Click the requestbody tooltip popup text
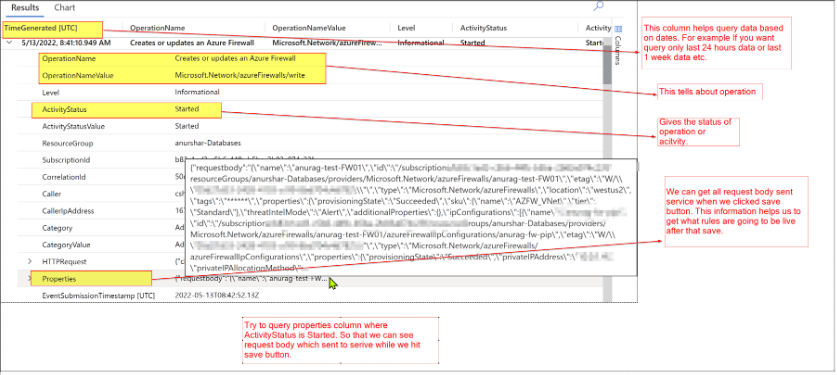This screenshot has width=837, height=375. [411, 217]
